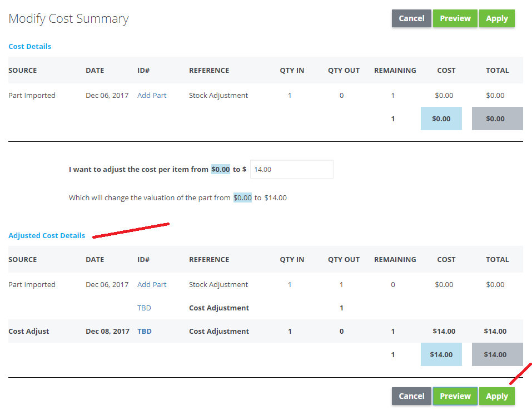Open the bold TBD link in Cost Adjust row
The height and width of the screenshot is (410, 532).
point(144,331)
